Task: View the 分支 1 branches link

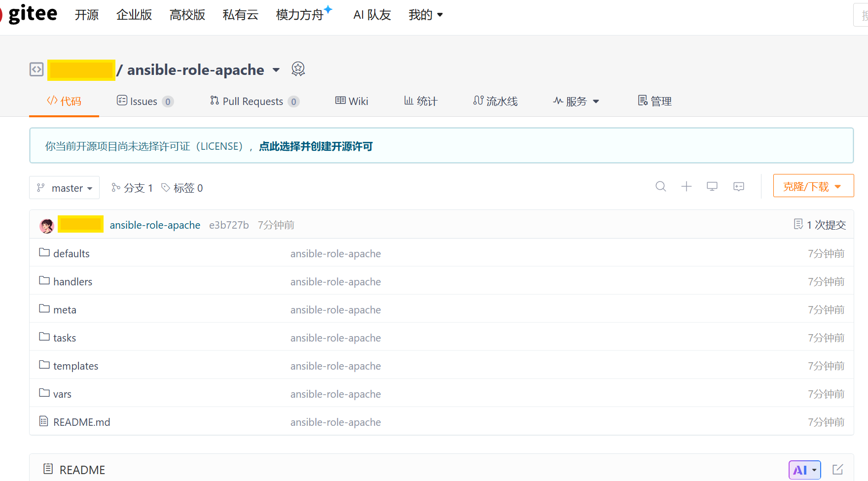Action: point(132,188)
